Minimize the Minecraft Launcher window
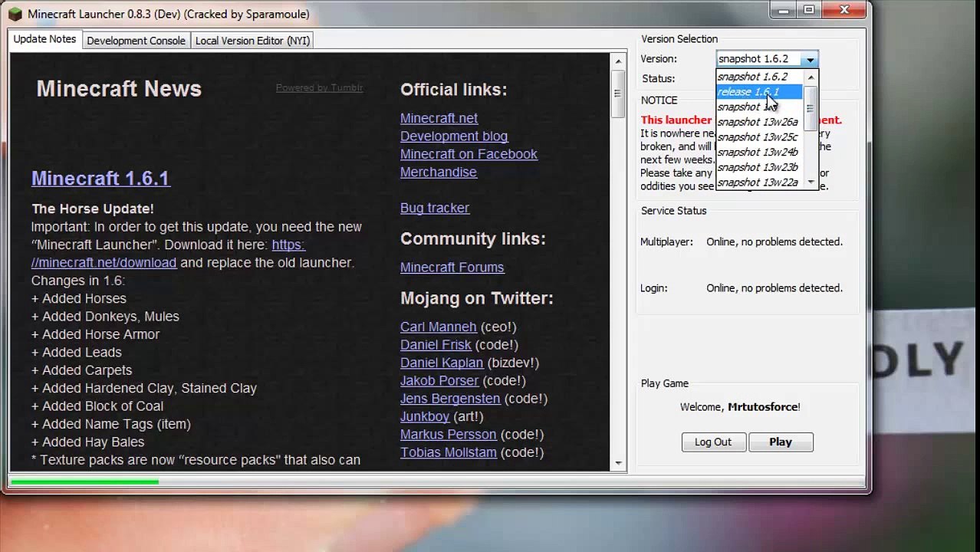980x552 pixels. click(x=783, y=10)
